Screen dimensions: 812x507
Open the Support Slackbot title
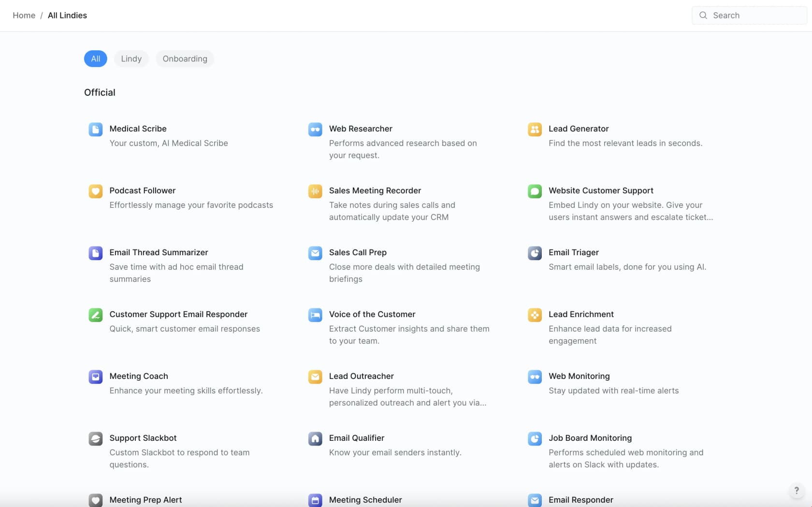143,438
